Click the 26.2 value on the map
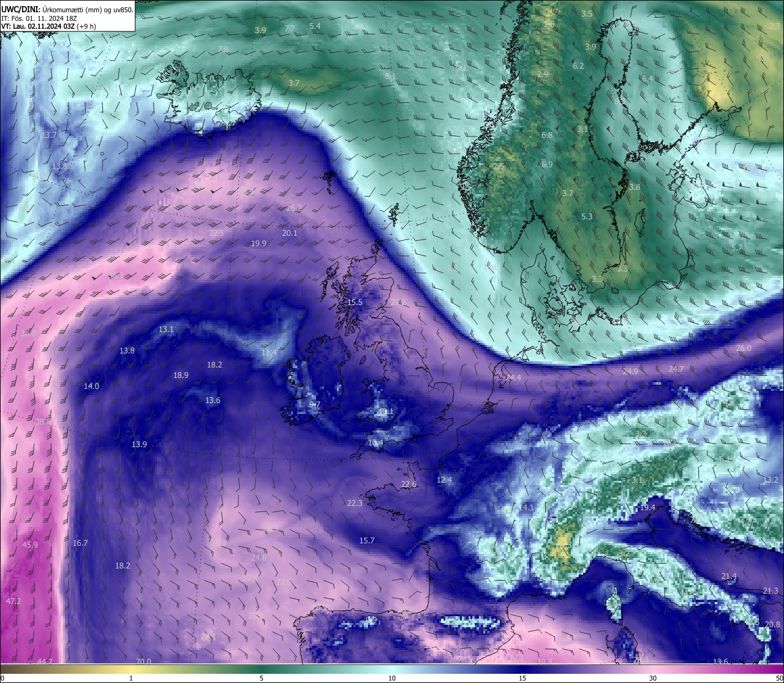 (294, 208)
